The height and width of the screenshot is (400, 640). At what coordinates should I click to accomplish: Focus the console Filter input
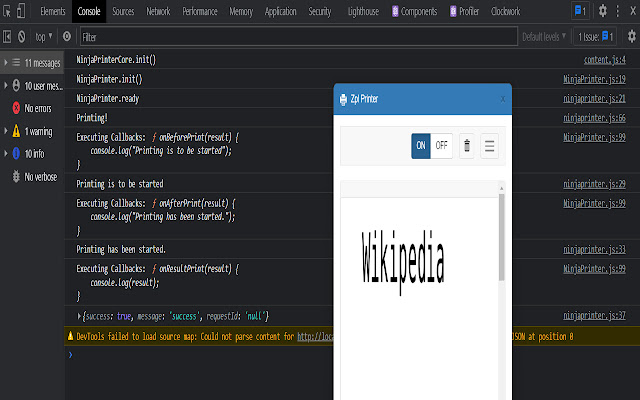click(x=299, y=37)
